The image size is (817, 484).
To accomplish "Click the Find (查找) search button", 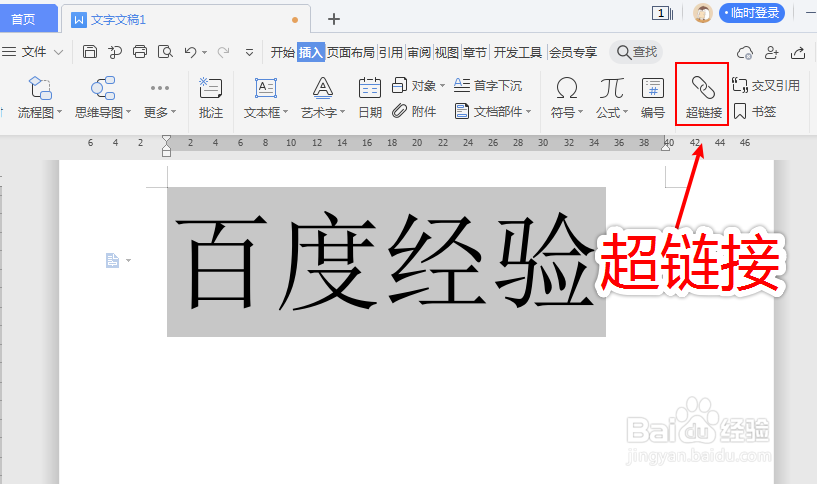I will click(x=636, y=52).
